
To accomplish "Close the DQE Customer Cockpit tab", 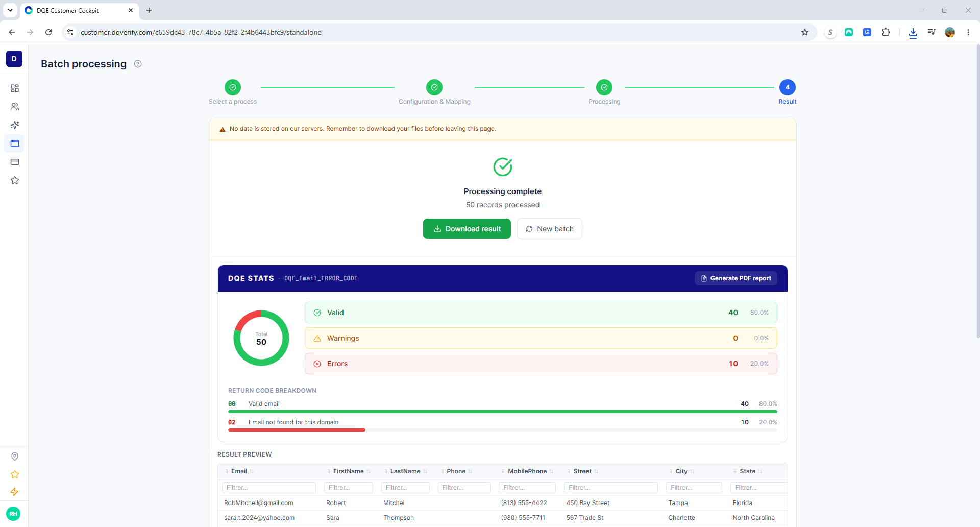I will coord(131,10).
